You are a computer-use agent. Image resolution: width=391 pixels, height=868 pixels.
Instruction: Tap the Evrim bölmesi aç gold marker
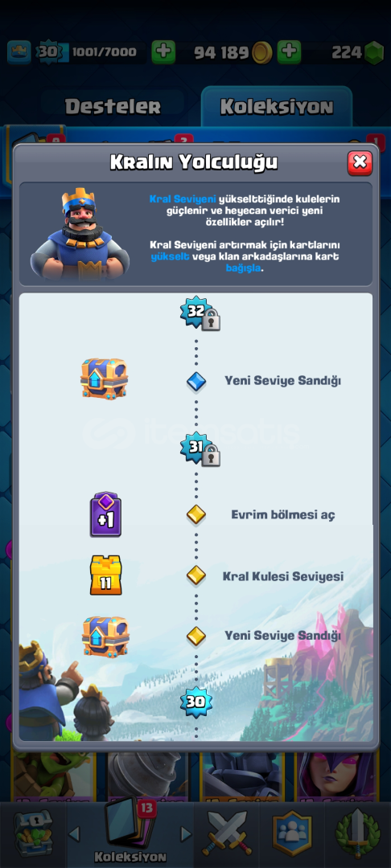point(196,515)
